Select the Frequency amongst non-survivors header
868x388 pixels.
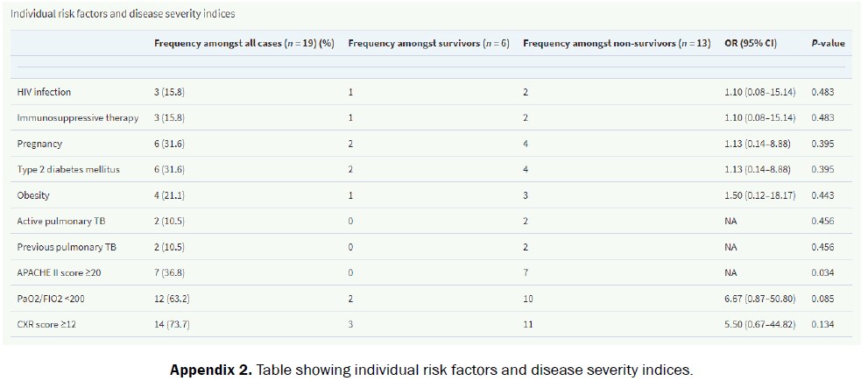(x=616, y=44)
